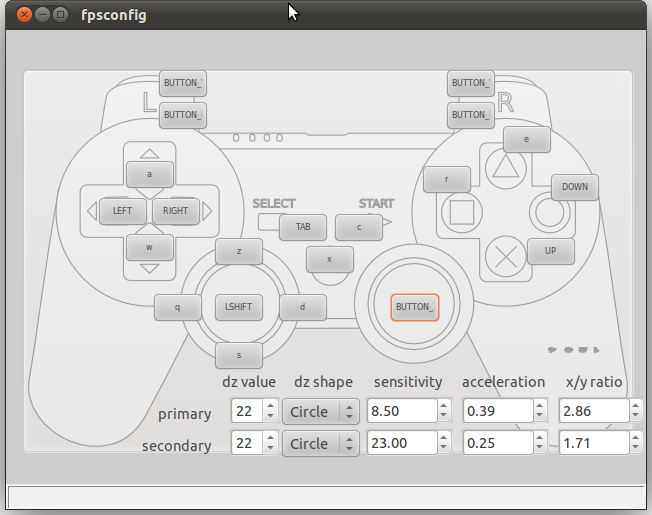Increase secondary dz value with up arrow
This screenshot has height=515, width=652.
tap(270, 438)
